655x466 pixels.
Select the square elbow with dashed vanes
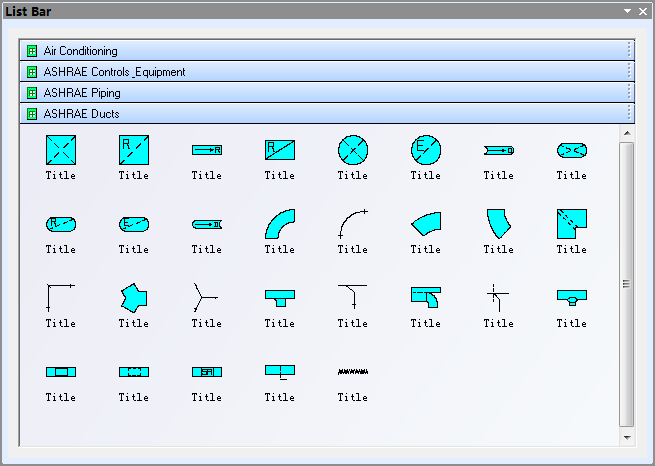pyautogui.click(x=571, y=224)
